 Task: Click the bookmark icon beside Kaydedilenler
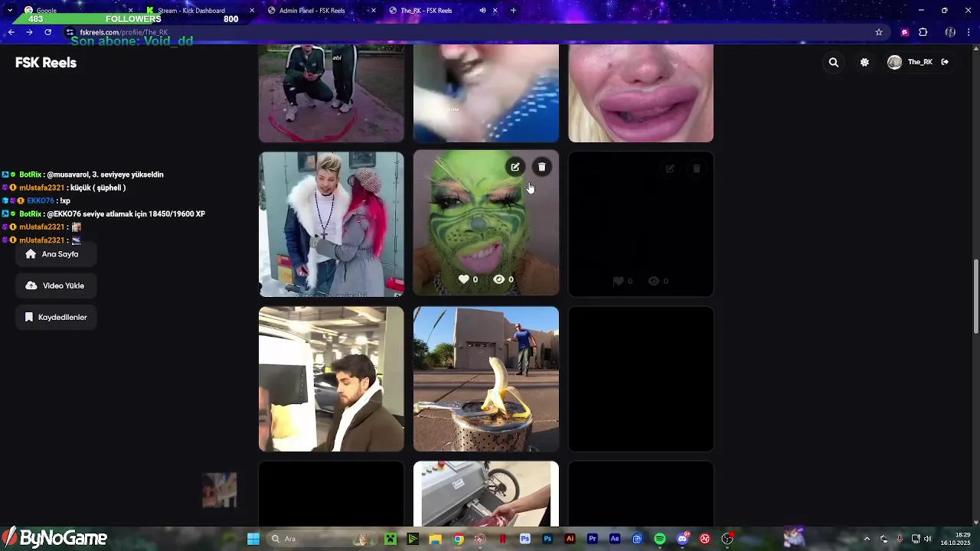pyautogui.click(x=29, y=317)
